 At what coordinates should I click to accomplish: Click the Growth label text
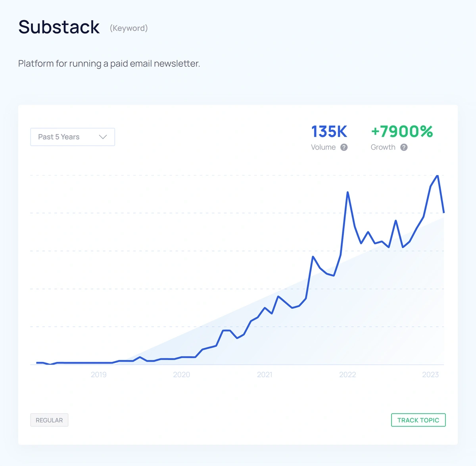[383, 147]
